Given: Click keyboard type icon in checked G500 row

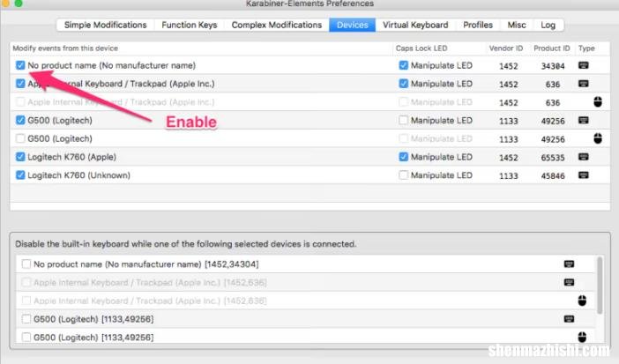Looking at the screenshot, I should coord(584,120).
